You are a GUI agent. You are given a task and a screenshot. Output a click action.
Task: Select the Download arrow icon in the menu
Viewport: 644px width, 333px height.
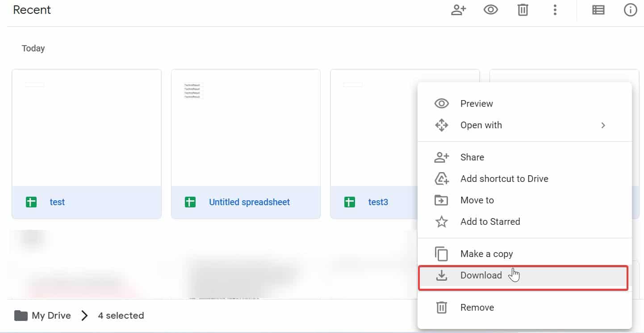[441, 275]
